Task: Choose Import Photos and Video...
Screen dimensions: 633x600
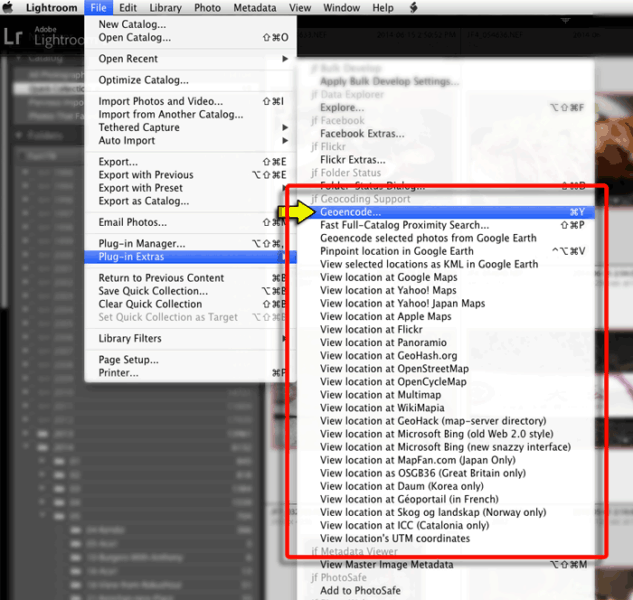Action: point(160,102)
